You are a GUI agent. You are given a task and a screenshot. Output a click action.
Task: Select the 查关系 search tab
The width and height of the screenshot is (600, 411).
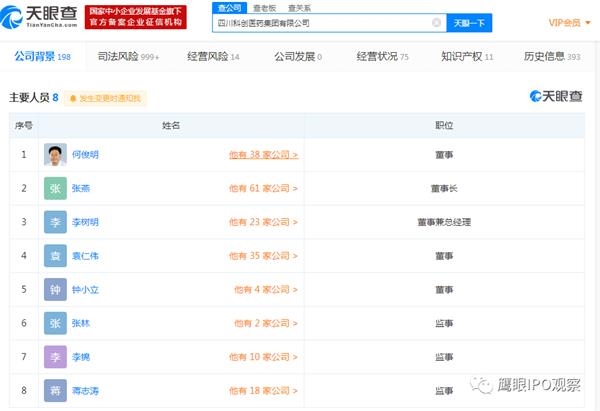pyautogui.click(x=299, y=8)
